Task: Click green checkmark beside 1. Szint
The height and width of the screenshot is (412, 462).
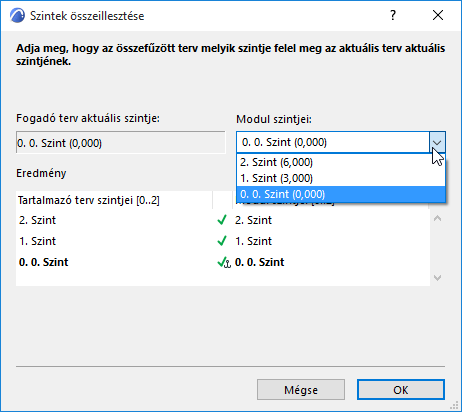Action: [222, 241]
